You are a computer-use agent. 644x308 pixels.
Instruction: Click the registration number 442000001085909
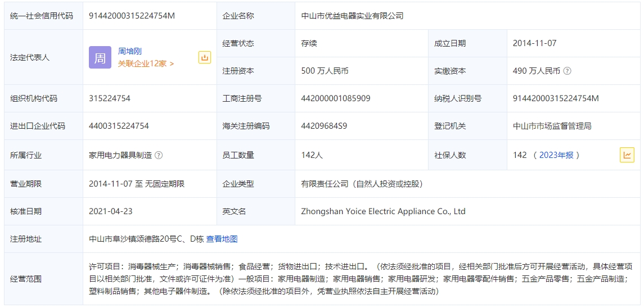pos(336,98)
